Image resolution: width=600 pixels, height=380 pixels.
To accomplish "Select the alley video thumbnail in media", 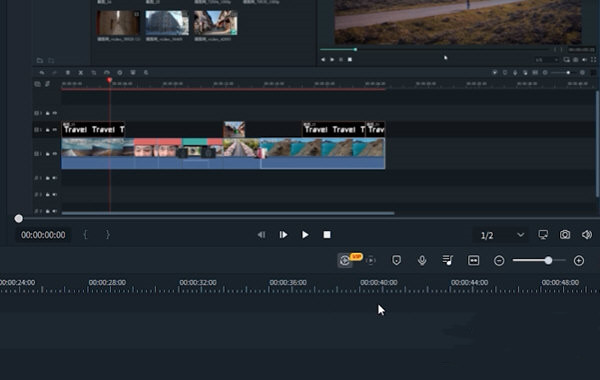I will tap(118, 23).
